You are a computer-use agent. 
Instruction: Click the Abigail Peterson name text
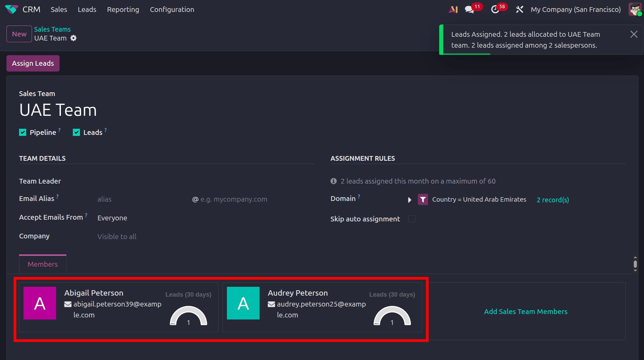[x=94, y=293]
